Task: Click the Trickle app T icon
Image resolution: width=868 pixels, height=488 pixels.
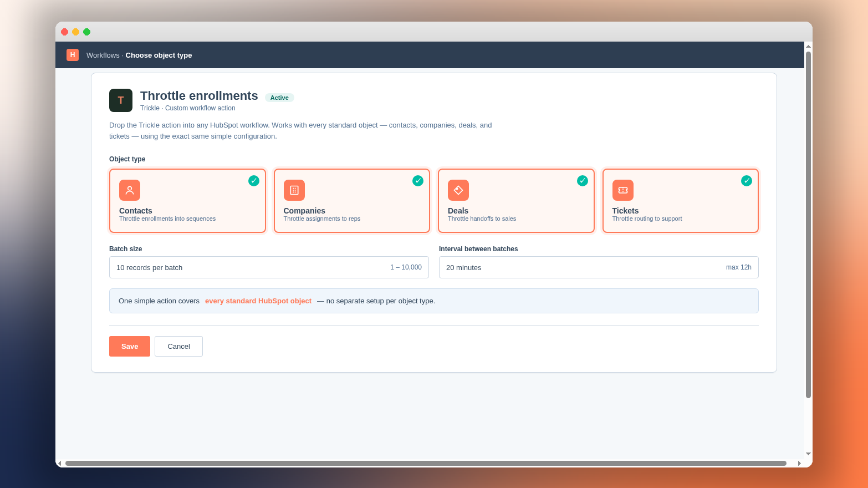Action: (121, 100)
